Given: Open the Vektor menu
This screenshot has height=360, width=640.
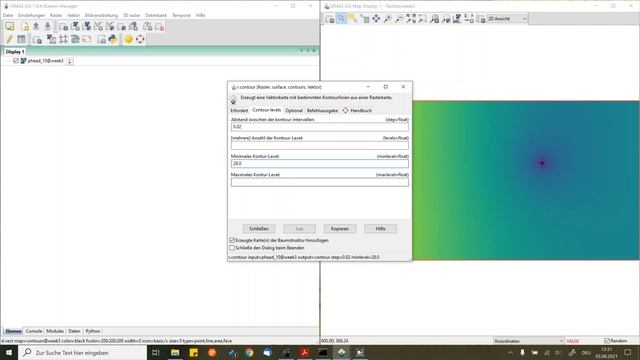Looking at the screenshot, I should 73,16.
